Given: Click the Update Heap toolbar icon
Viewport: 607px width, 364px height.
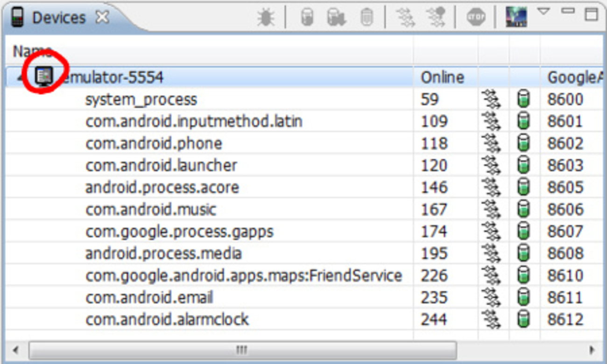Looking at the screenshot, I should coord(306,18).
